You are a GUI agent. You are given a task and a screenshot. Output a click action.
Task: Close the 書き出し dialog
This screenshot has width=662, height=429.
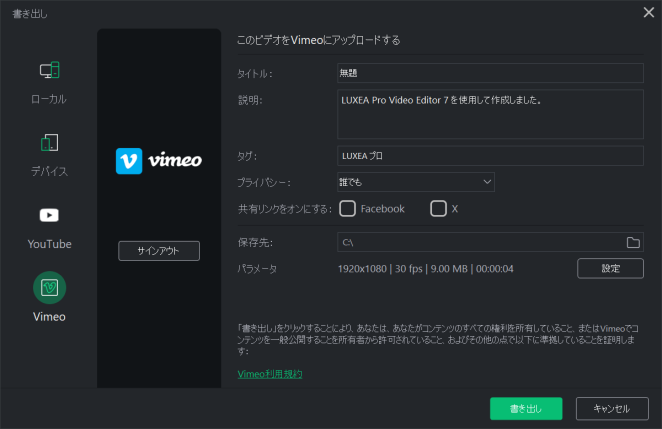648,13
